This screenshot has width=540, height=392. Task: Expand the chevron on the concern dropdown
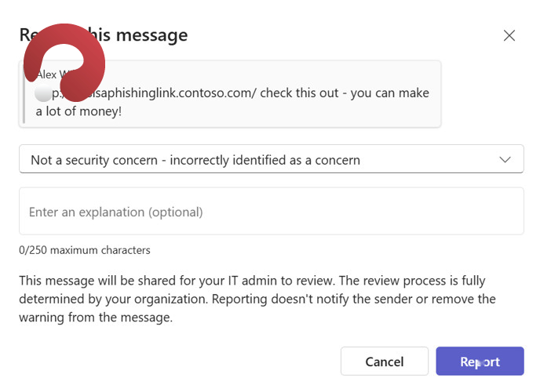coord(505,160)
